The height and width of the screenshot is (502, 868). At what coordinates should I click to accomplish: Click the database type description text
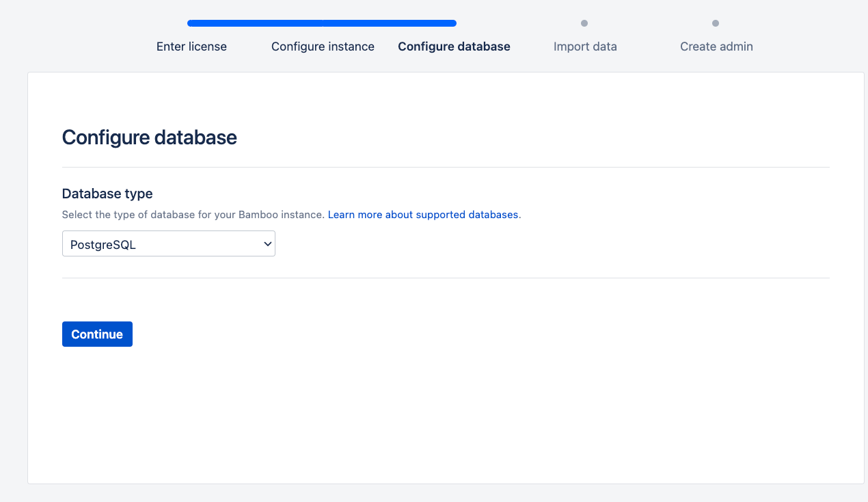(193, 215)
